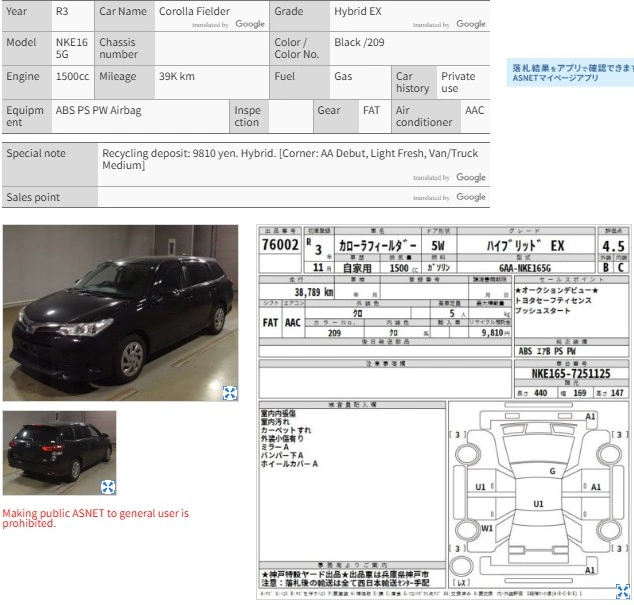634x605 pixels.
Task: Click the red ASNET public disclosure warning text
Action: pos(95,518)
